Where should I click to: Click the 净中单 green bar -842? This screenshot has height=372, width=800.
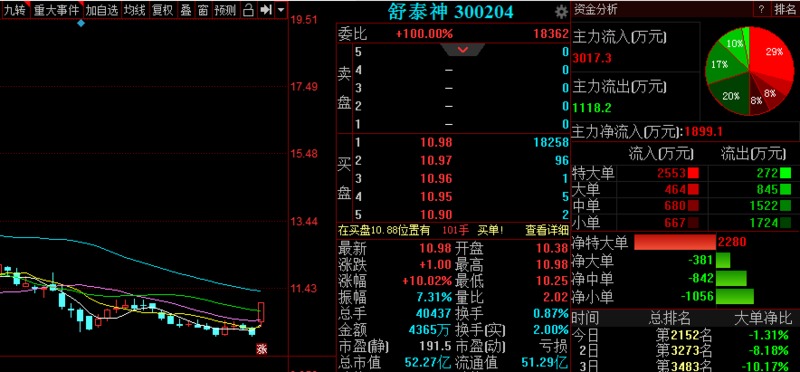pyautogui.click(x=731, y=278)
